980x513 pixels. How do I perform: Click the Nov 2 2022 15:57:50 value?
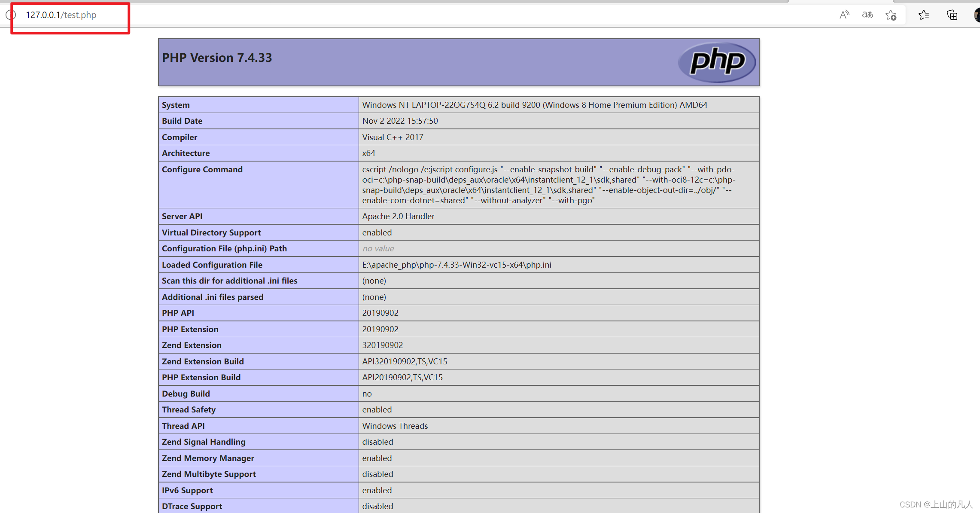coord(400,121)
